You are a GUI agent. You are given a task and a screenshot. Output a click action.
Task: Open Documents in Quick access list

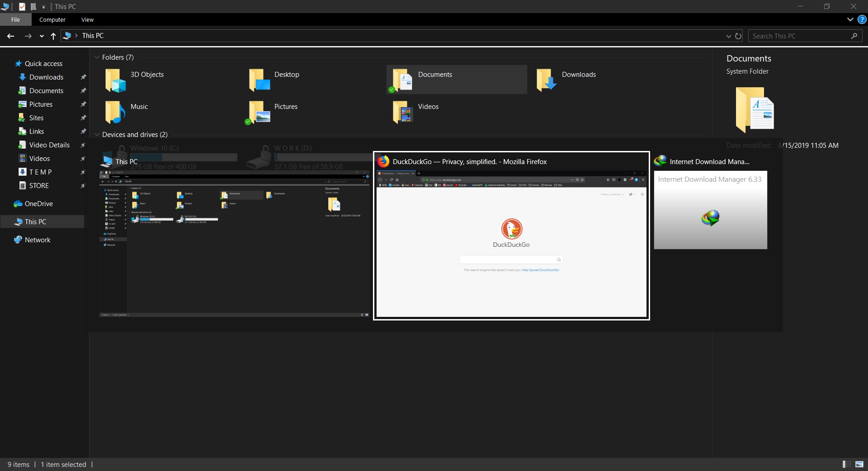click(46, 91)
